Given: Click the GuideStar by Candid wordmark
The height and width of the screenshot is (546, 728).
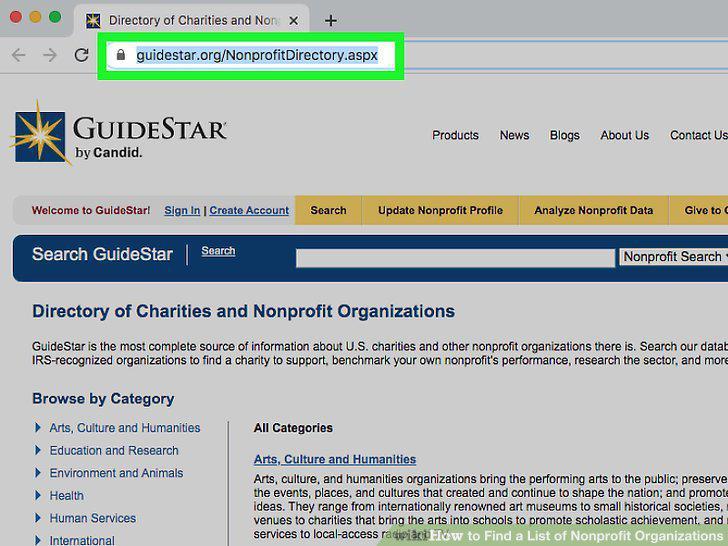Looking at the screenshot, I should (x=150, y=137).
